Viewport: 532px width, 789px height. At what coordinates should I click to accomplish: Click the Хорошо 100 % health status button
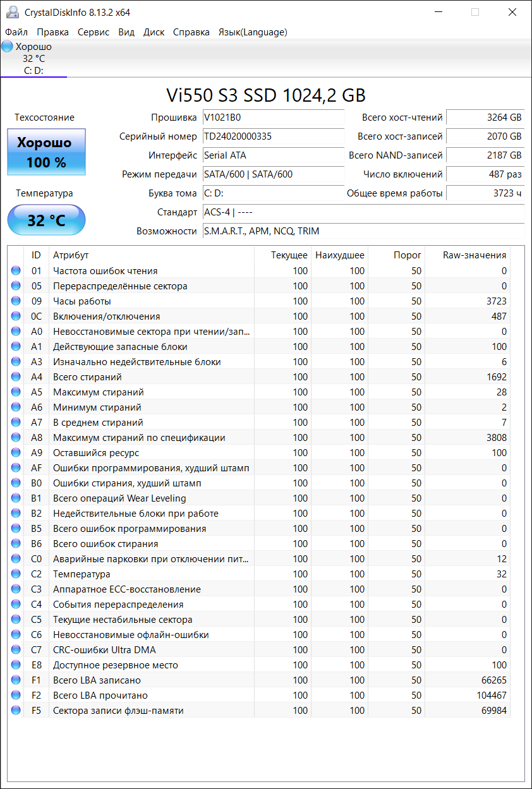46,152
